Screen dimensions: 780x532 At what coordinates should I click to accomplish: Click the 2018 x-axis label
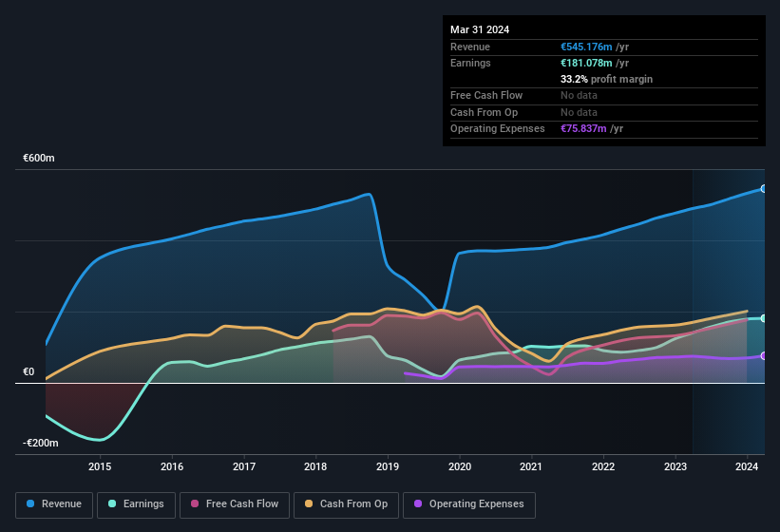(x=315, y=466)
